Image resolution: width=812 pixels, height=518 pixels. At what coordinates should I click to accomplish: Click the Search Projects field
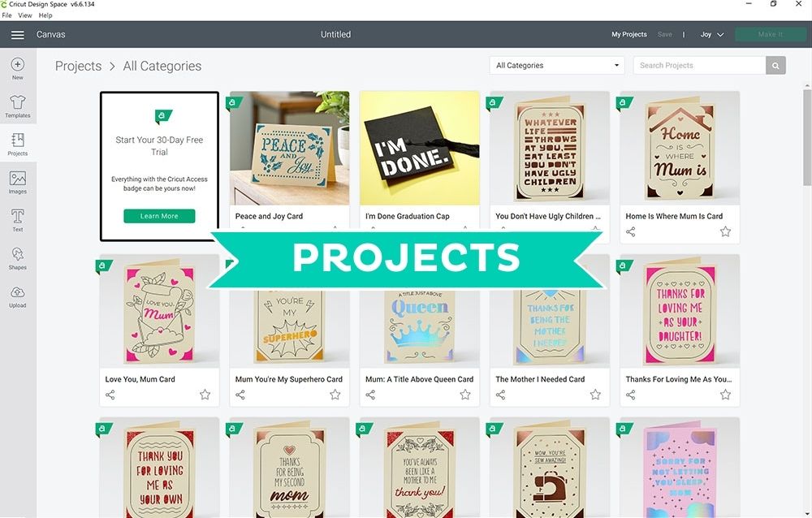pos(699,65)
